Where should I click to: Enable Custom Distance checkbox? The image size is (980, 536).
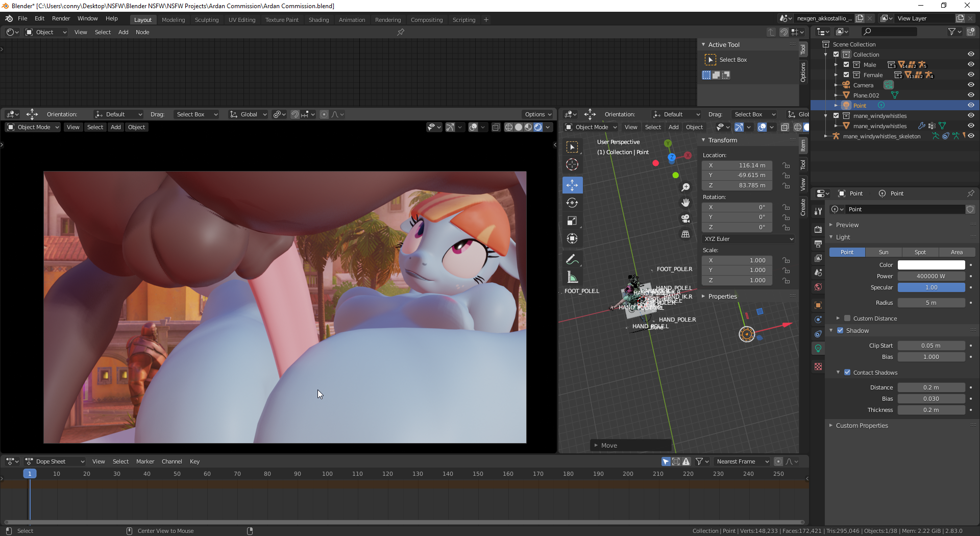847,319
